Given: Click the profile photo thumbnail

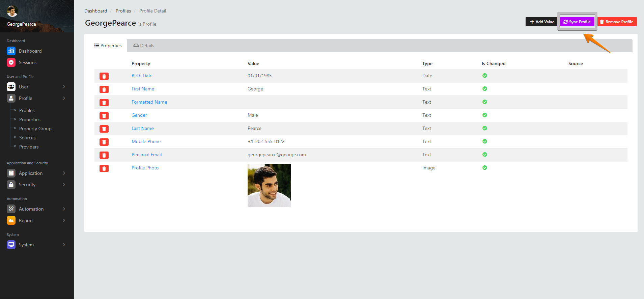Looking at the screenshot, I should 269,186.
